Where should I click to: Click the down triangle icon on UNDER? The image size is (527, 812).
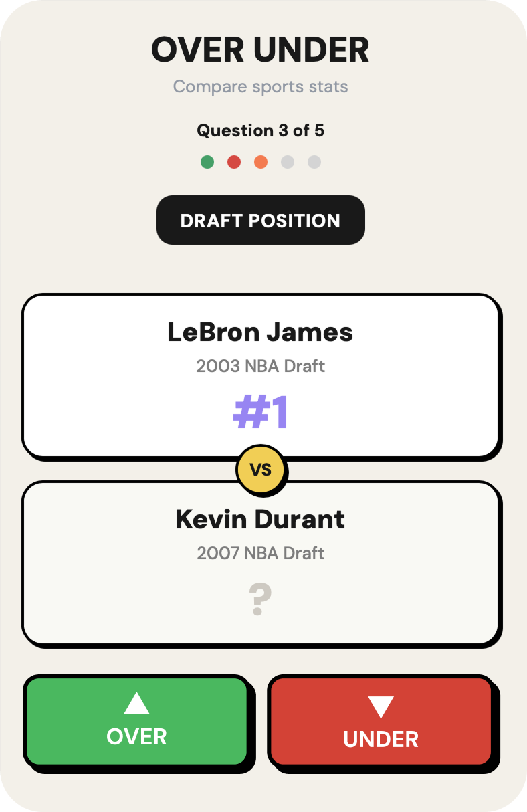[x=381, y=707]
